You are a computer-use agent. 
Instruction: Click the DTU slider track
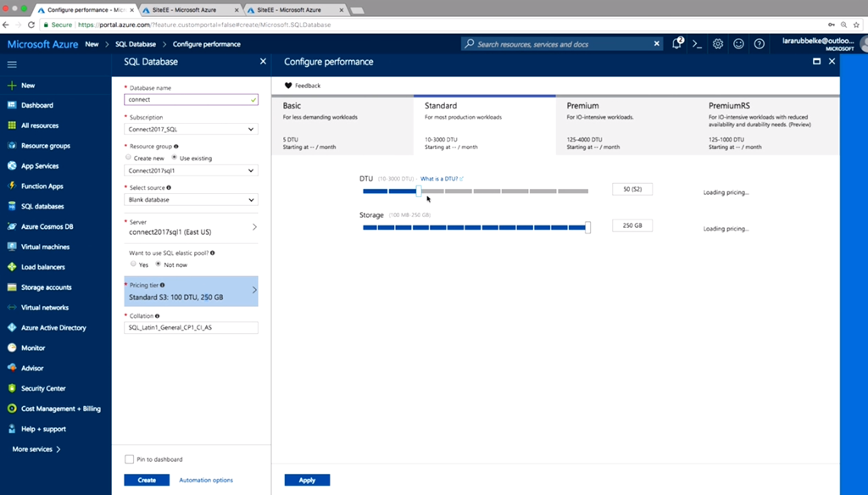pos(509,192)
